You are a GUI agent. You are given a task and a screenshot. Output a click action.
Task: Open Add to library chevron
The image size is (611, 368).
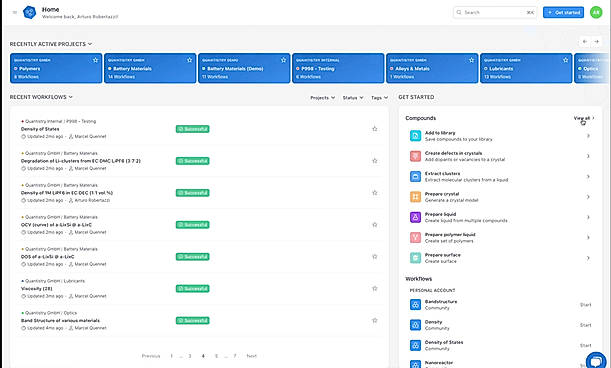click(x=588, y=136)
